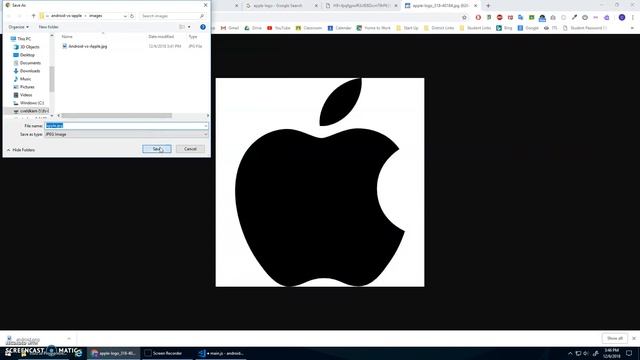Click Show all downloads button
The image size is (640, 360).
point(615,338)
